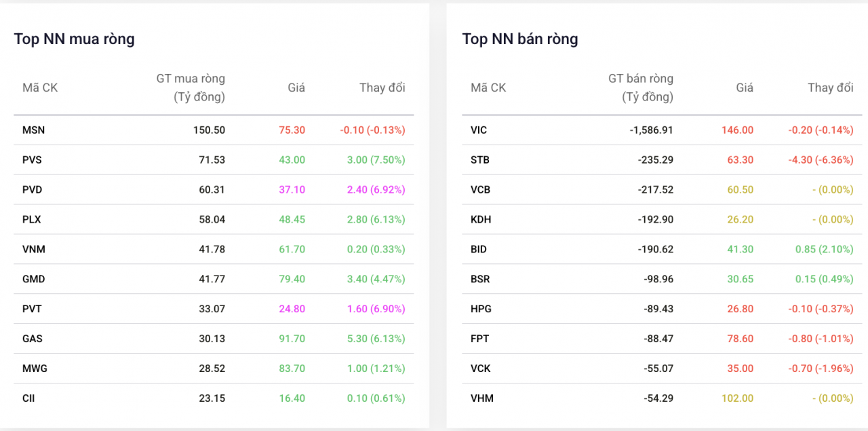Open the PVS stock symbol
The height and width of the screenshot is (431, 868).
(x=32, y=160)
